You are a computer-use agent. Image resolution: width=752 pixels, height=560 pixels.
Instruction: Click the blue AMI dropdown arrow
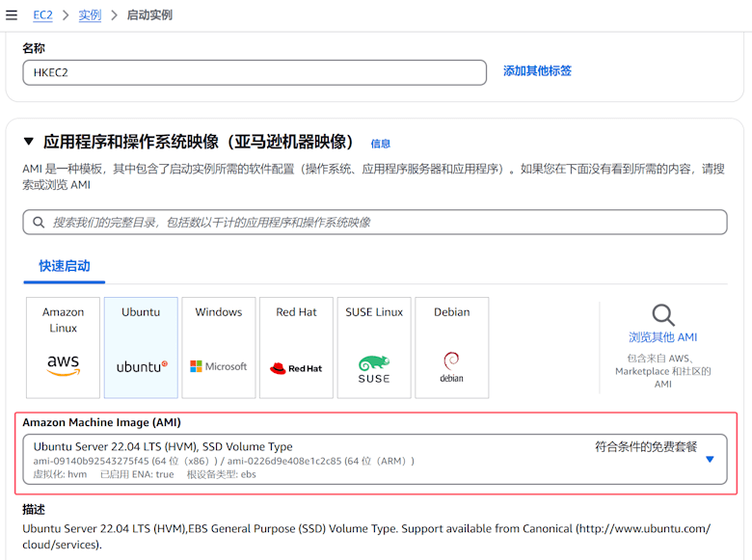(711, 460)
